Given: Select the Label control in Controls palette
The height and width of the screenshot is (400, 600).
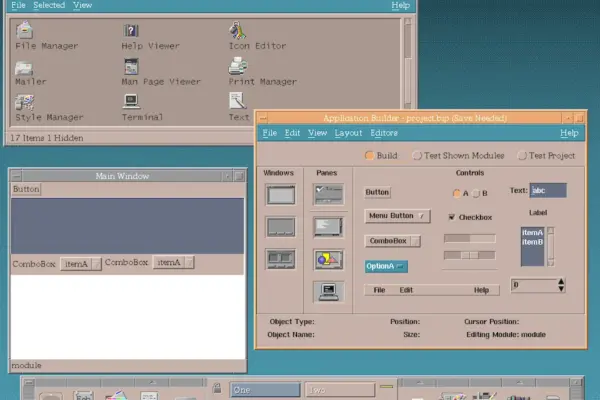Looking at the screenshot, I should tap(538, 212).
